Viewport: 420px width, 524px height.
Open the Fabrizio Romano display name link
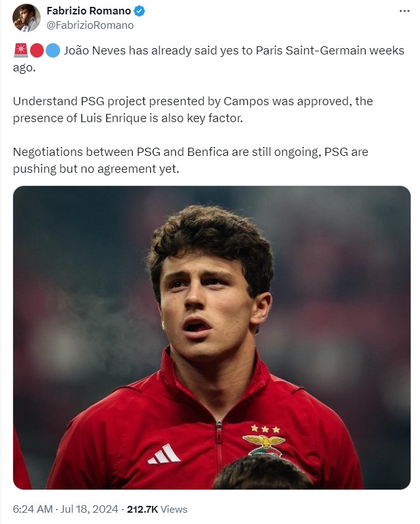pyautogui.click(x=89, y=11)
